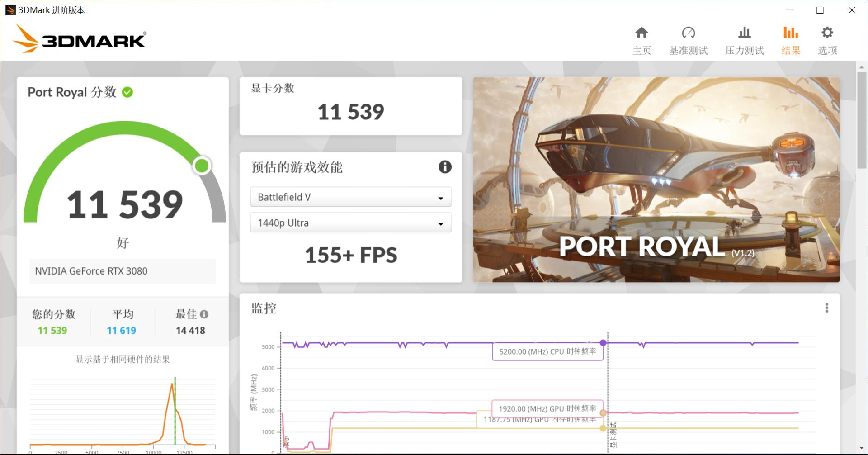Click the green verified badge on Port Royal 分数

[x=128, y=92]
